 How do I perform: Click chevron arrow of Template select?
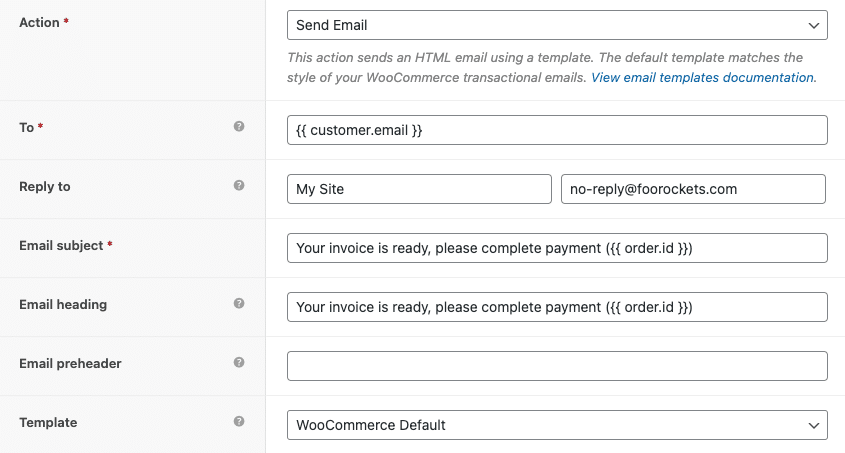[x=814, y=426]
